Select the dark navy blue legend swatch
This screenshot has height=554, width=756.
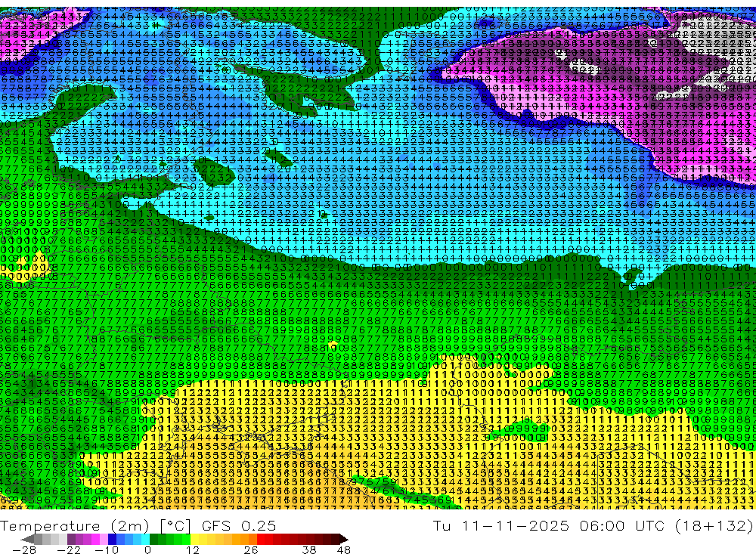pyautogui.click(x=113, y=539)
